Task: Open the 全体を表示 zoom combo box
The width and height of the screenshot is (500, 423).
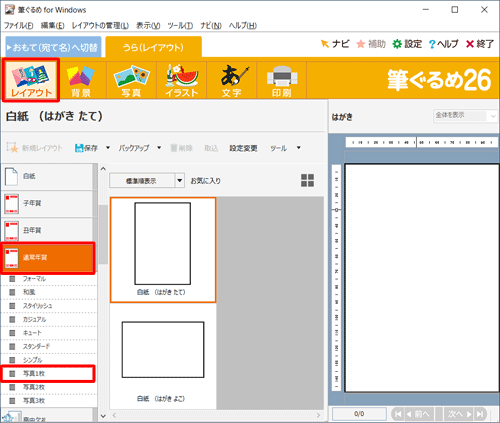Action: click(x=465, y=116)
